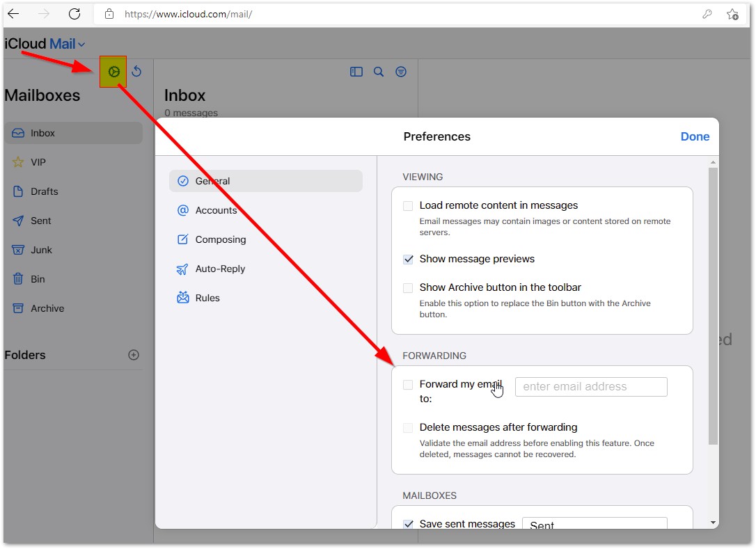
Task: Enable Load remote content in messages
Action: point(408,206)
